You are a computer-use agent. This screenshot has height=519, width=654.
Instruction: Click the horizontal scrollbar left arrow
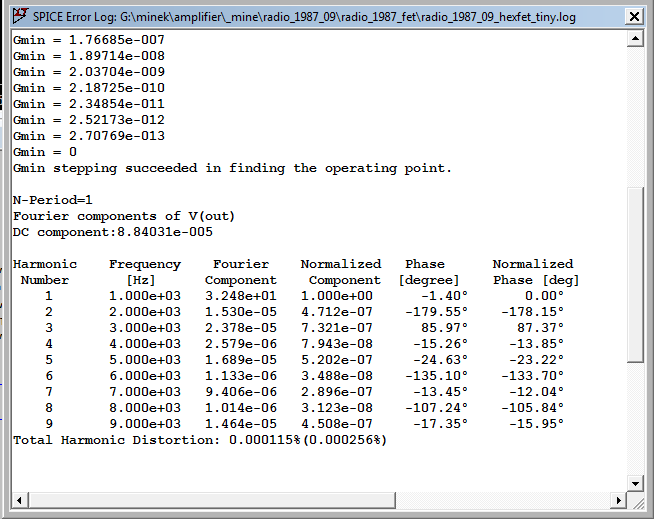click(20, 500)
